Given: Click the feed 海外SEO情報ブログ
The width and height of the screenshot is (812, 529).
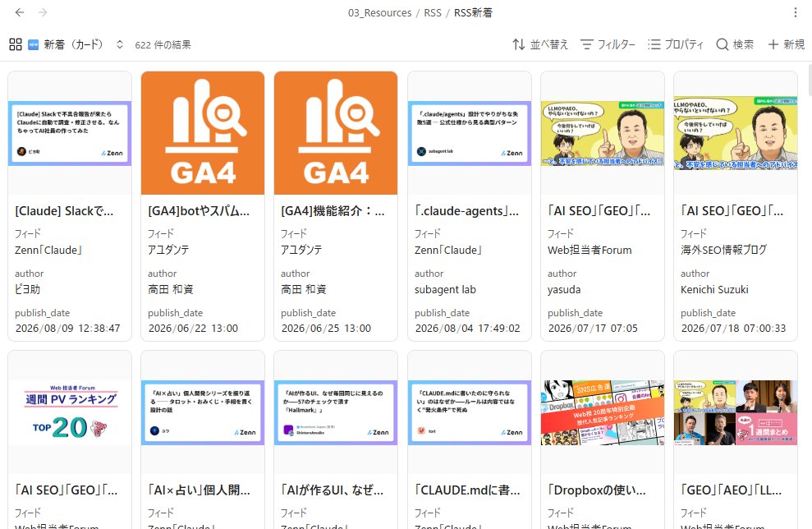Looking at the screenshot, I should [724, 250].
